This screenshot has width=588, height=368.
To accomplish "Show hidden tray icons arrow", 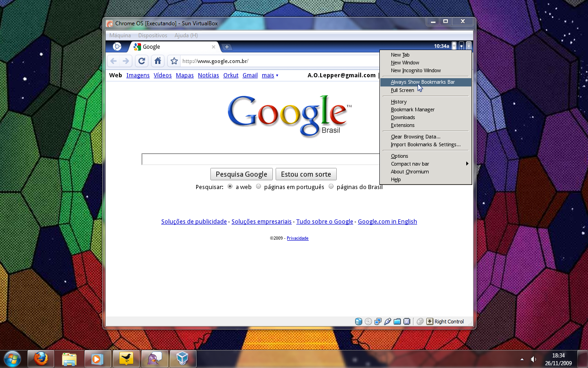I will point(522,359).
